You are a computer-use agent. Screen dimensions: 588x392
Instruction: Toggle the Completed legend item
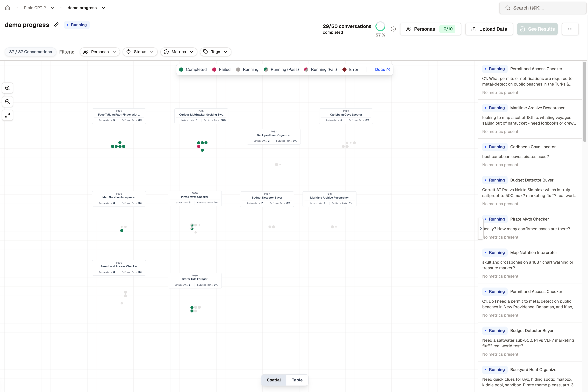(x=193, y=70)
